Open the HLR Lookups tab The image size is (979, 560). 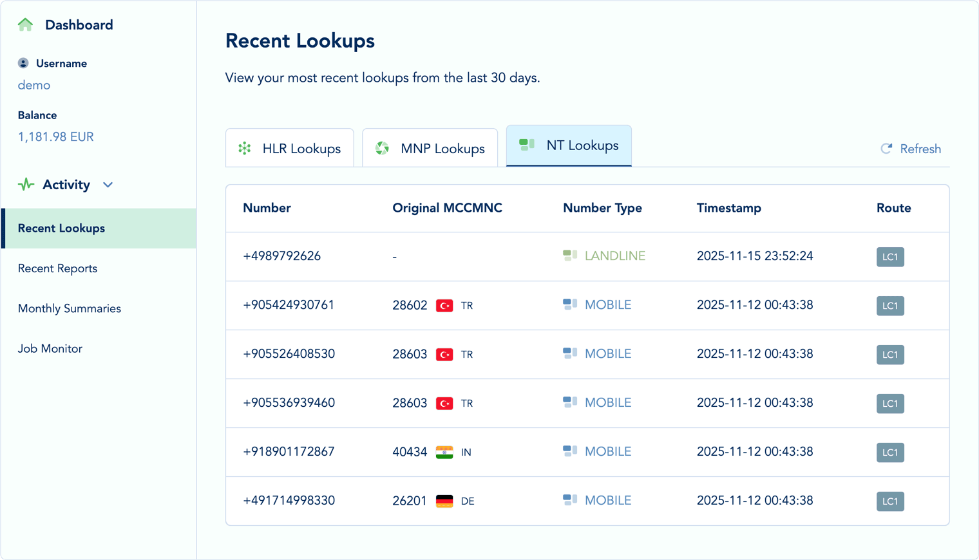(x=289, y=147)
